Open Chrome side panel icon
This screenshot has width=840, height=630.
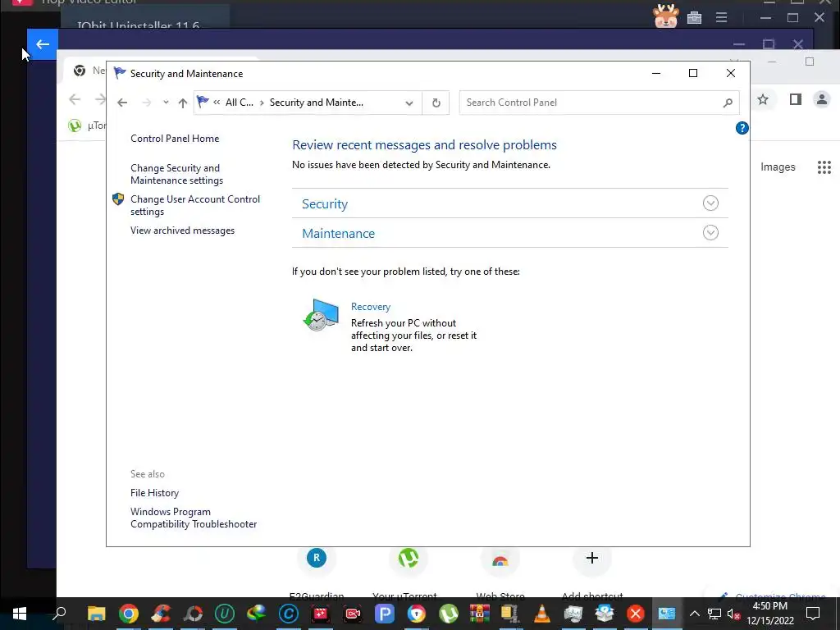(796, 99)
